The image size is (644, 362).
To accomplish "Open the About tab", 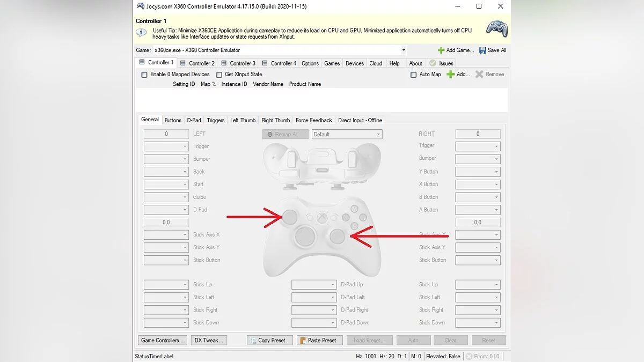I will [x=415, y=63].
